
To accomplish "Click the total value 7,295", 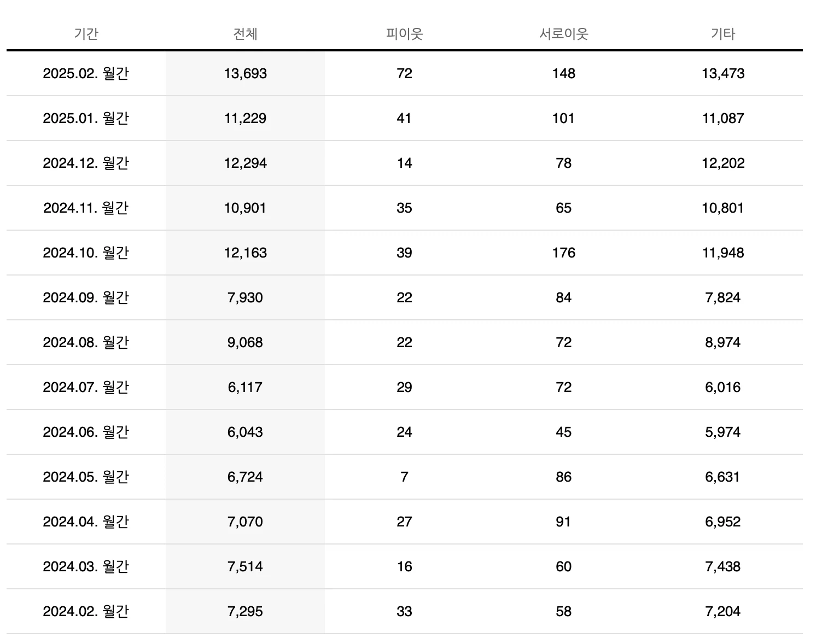I will 245,611.
